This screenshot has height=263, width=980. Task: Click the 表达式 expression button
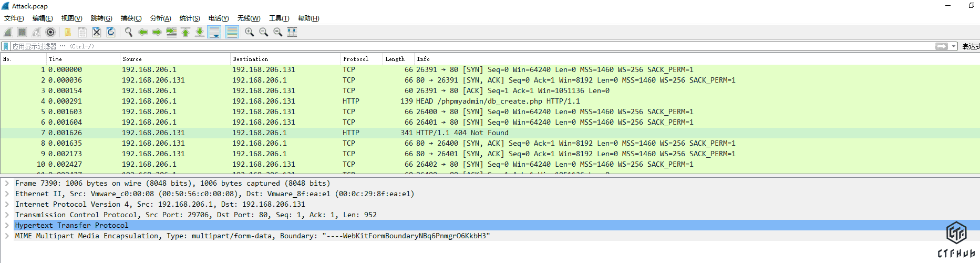pyautogui.click(x=970, y=46)
